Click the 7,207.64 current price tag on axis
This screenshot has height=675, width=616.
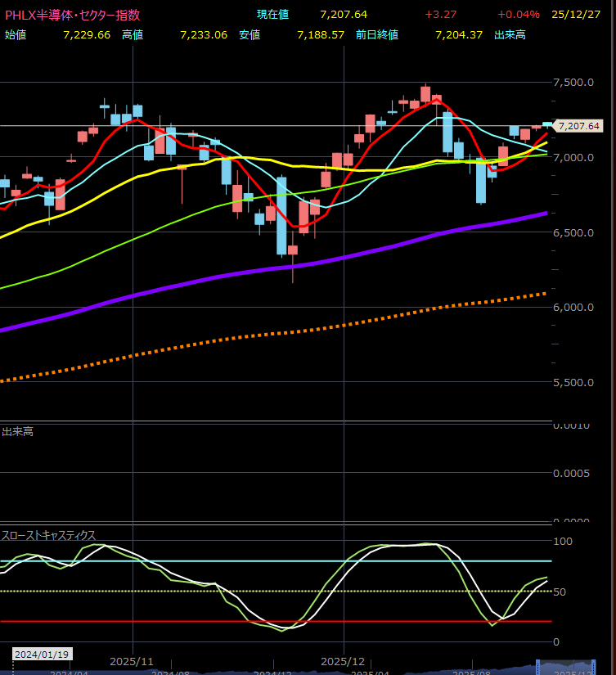(x=579, y=126)
